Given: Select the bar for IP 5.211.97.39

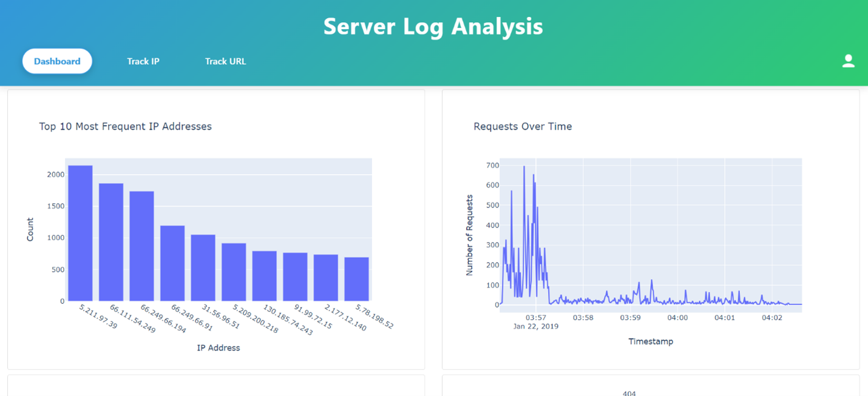Looking at the screenshot, I should [x=80, y=233].
